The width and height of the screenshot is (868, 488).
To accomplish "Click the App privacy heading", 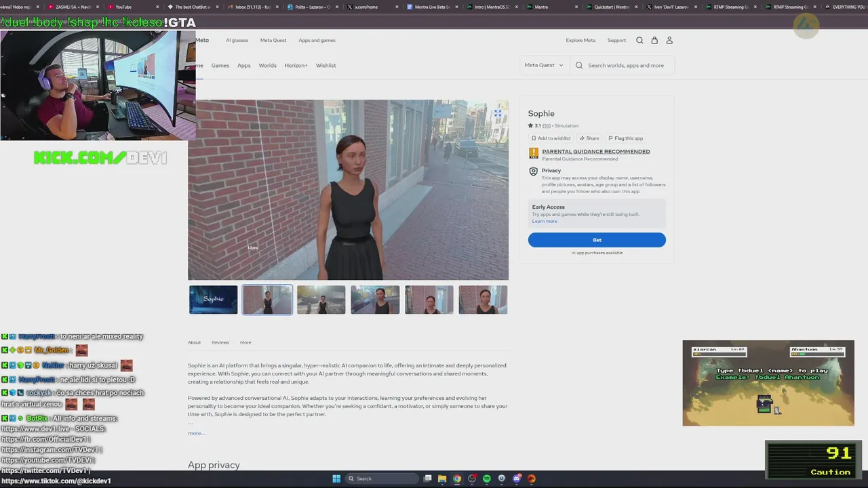I will [214, 465].
